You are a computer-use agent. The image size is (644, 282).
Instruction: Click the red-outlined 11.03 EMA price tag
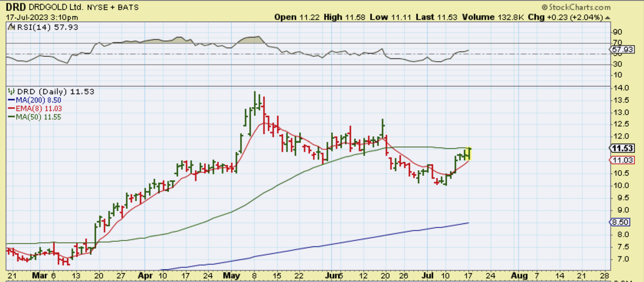(622, 160)
